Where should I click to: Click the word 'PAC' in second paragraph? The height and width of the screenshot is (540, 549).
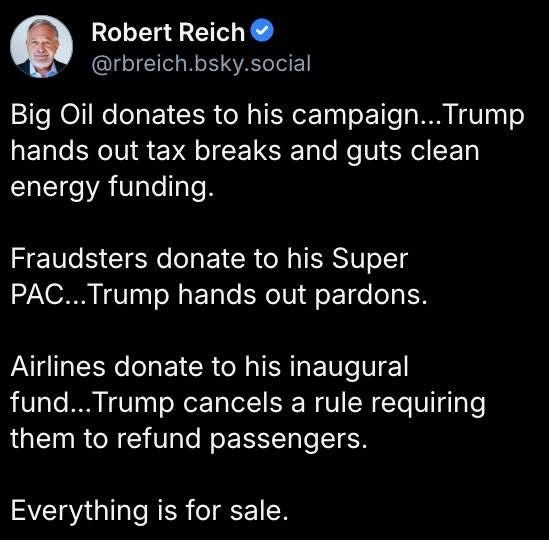pos(37,295)
